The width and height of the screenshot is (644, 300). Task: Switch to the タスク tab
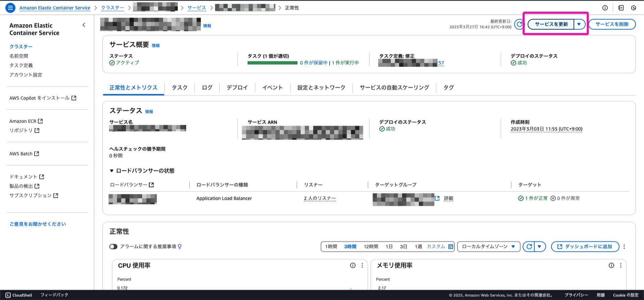coord(179,87)
